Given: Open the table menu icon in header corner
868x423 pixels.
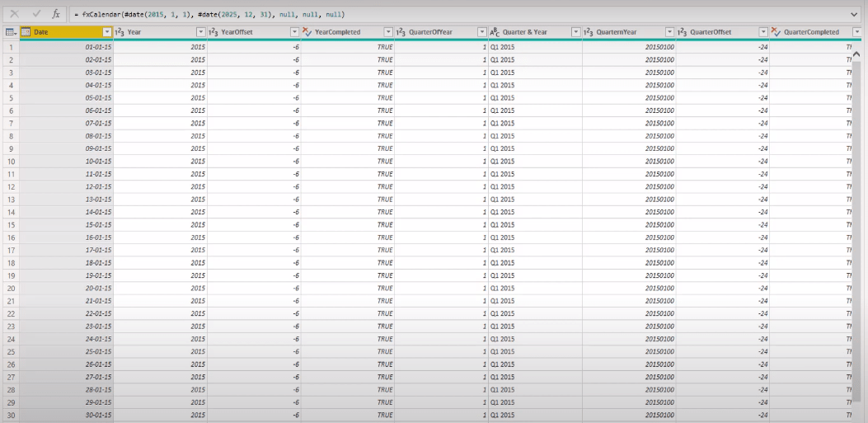Looking at the screenshot, I should click(x=11, y=32).
